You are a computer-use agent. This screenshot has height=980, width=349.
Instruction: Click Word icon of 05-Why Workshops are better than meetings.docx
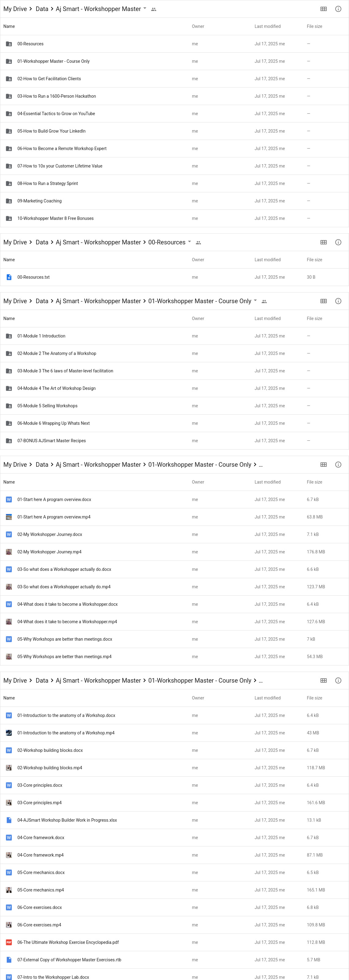pyautogui.click(x=9, y=639)
